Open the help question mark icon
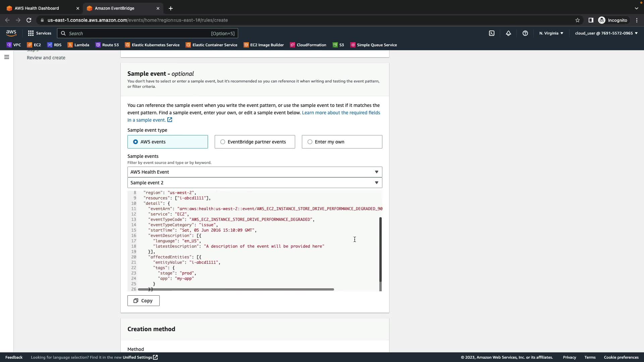The width and height of the screenshot is (644, 362). (x=525, y=33)
